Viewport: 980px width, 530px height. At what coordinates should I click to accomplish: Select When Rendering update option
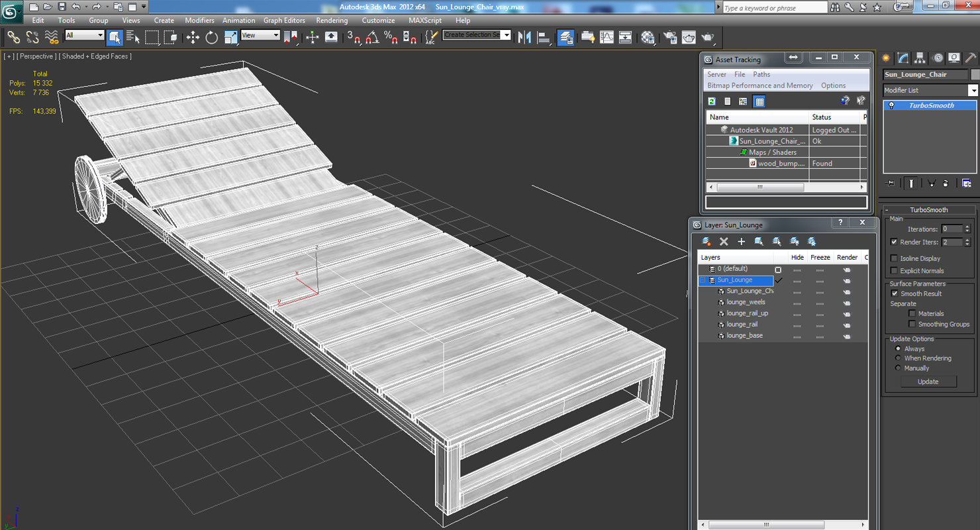(x=898, y=358)
